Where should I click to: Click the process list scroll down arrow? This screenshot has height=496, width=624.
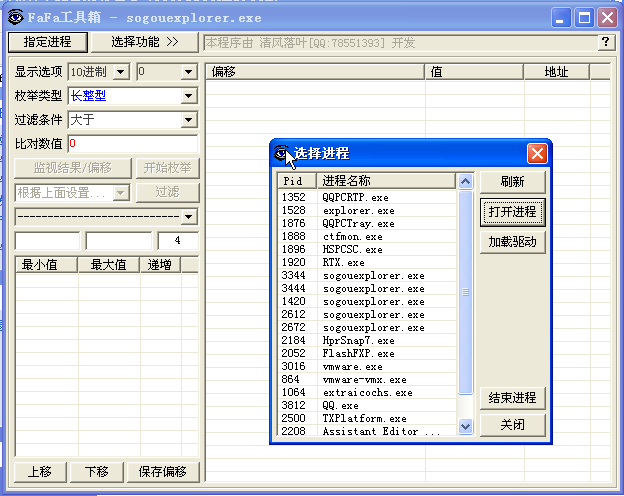tap(465, 427)
